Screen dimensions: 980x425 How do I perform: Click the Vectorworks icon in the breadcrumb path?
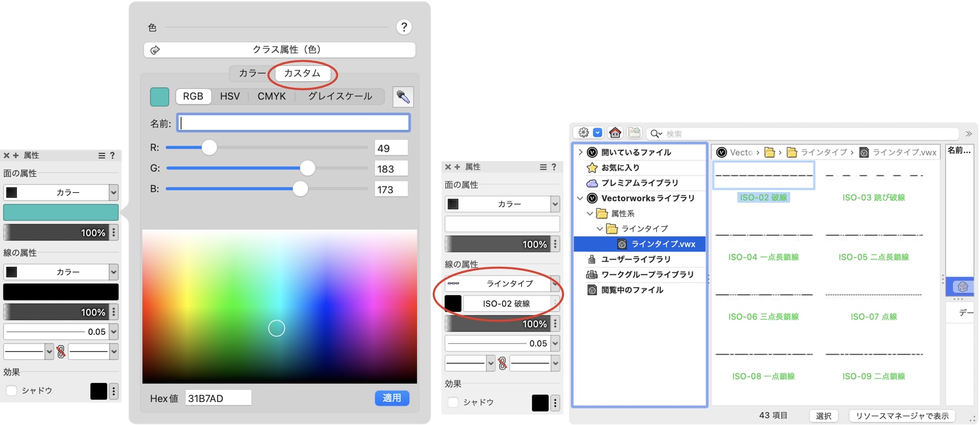(721, 152)
